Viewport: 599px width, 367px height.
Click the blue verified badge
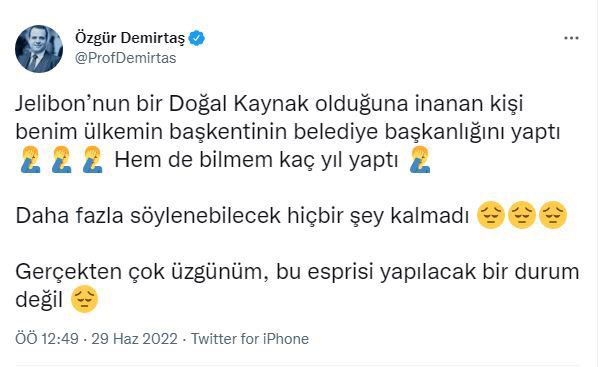pyautogui.click(x=197, y=38)
